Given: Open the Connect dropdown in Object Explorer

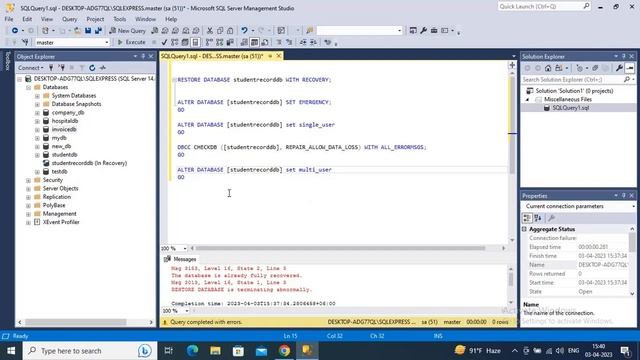Looking at the screenshot, I should (x=31, y=68).
